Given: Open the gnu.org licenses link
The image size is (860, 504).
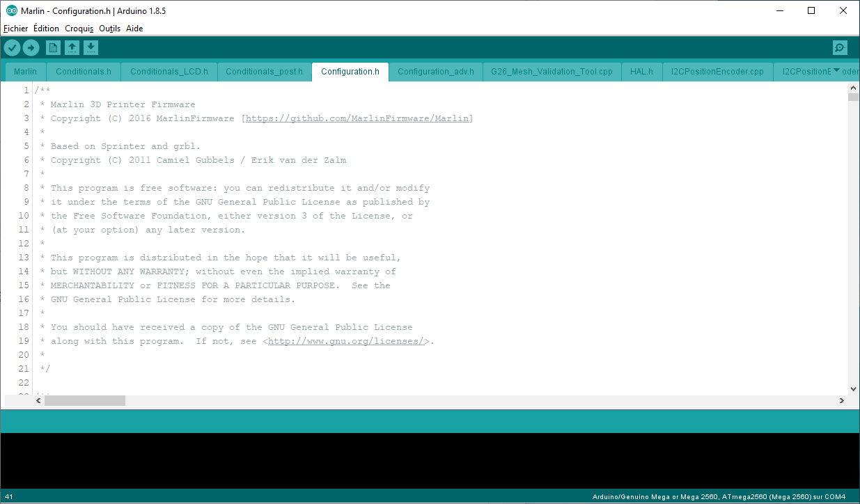Looking at the screenshot, I should click(346, 341).
